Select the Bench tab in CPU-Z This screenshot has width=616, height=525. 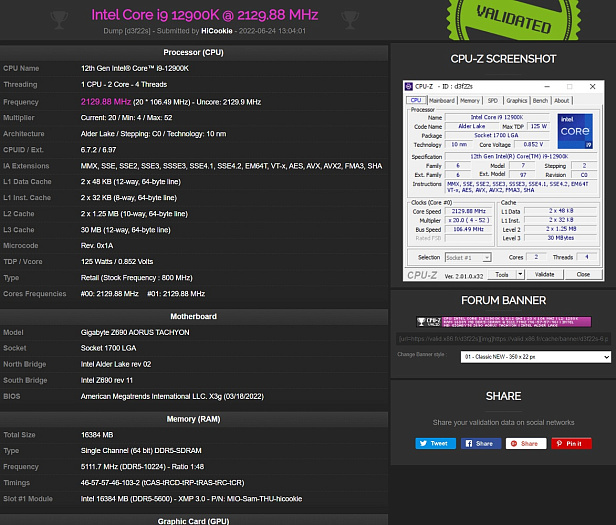pos(540,101)
